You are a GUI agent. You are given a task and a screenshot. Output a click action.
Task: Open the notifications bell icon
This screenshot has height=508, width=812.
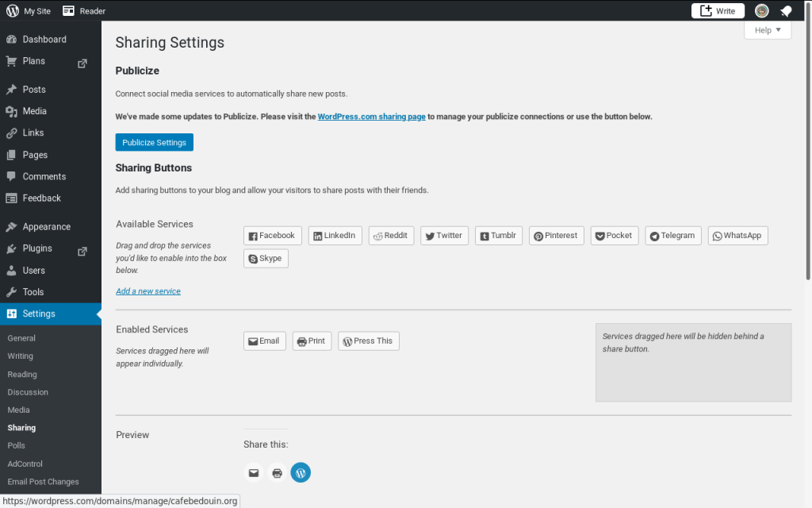(786, 11)
